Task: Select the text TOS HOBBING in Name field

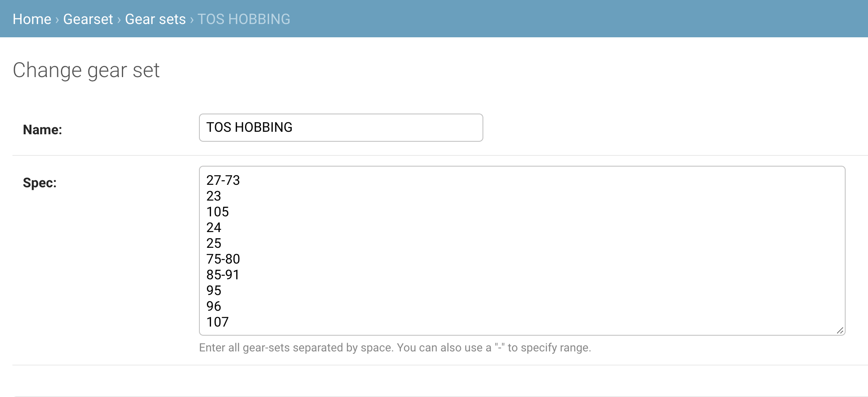Action: tap(249, 127)
